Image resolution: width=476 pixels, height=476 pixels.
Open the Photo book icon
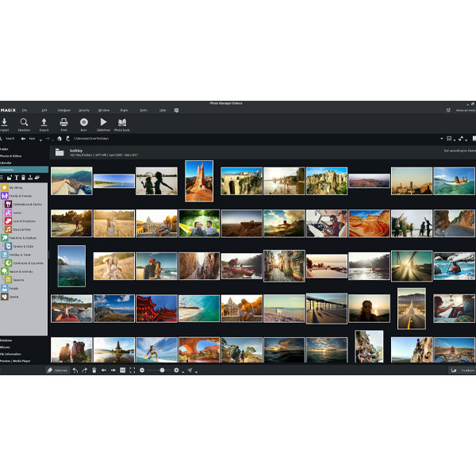(x=122, y=122)
